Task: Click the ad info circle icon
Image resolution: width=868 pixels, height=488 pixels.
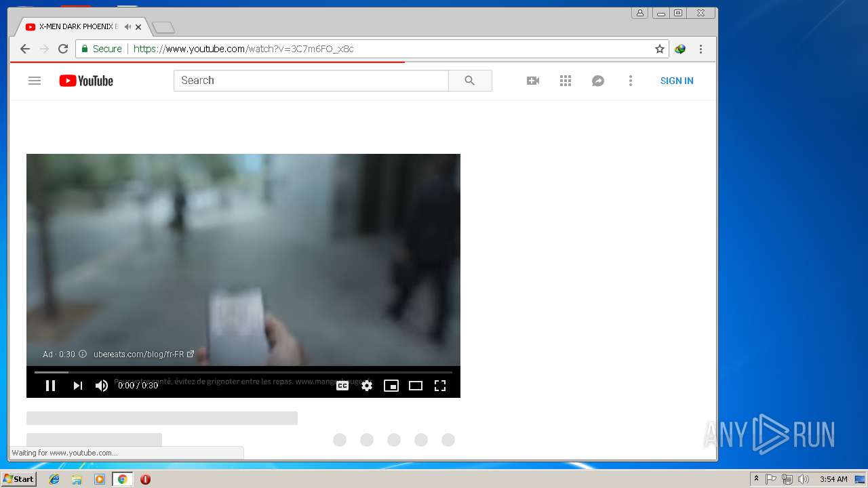Action: (x=83, y=354)
